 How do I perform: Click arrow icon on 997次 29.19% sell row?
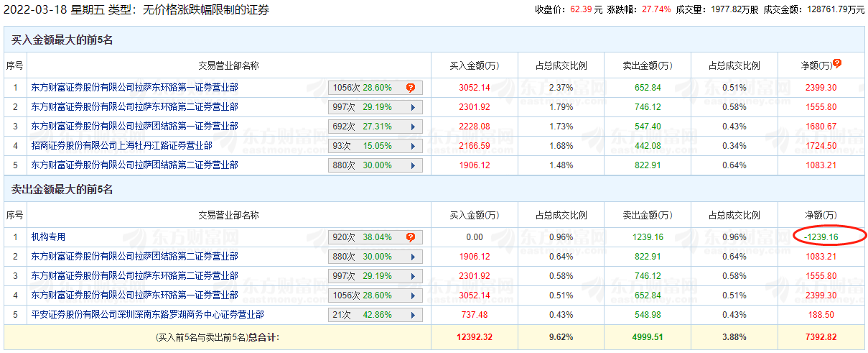point(412,276)
